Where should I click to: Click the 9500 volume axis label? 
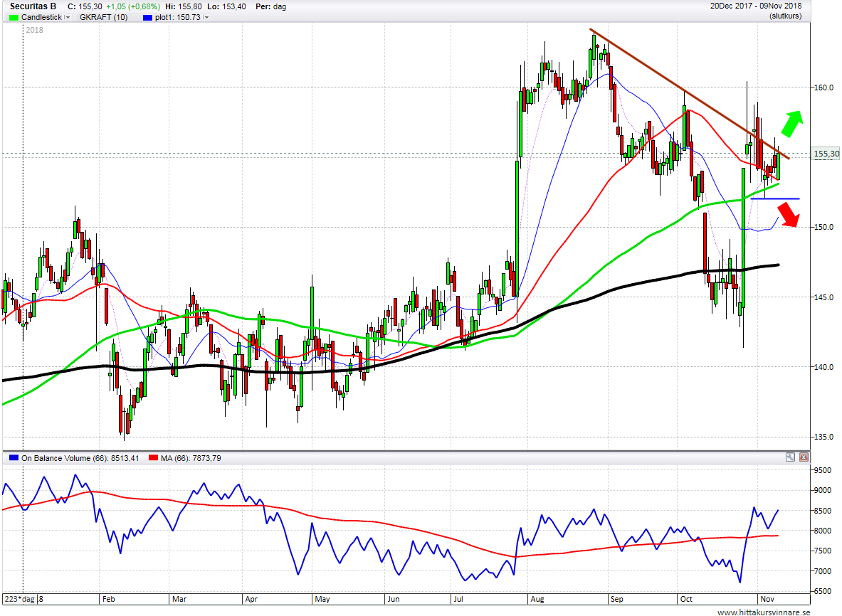pos(823,471)
